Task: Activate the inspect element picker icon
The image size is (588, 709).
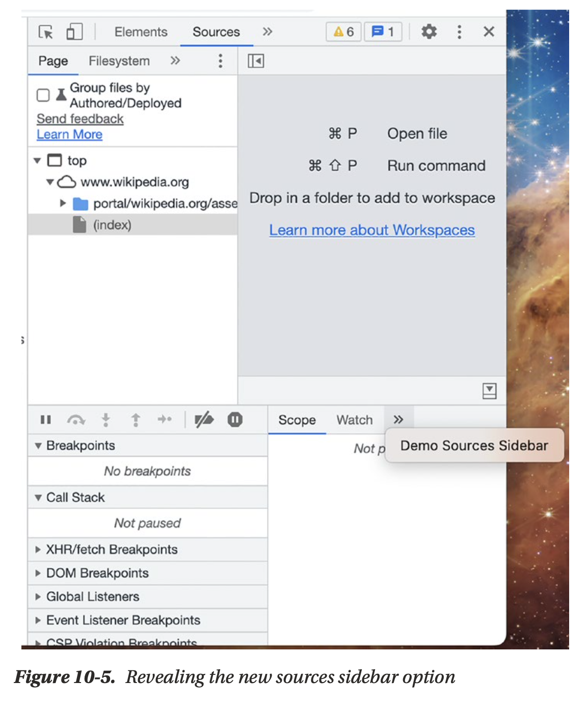Action: (x=45, y=32)
